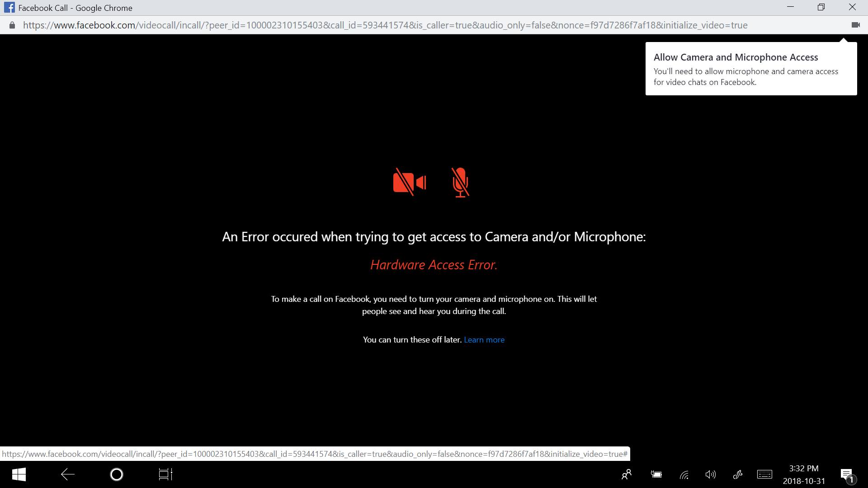Click the Learn more link
Screen dimensions: 868x488
click(484, 340)
